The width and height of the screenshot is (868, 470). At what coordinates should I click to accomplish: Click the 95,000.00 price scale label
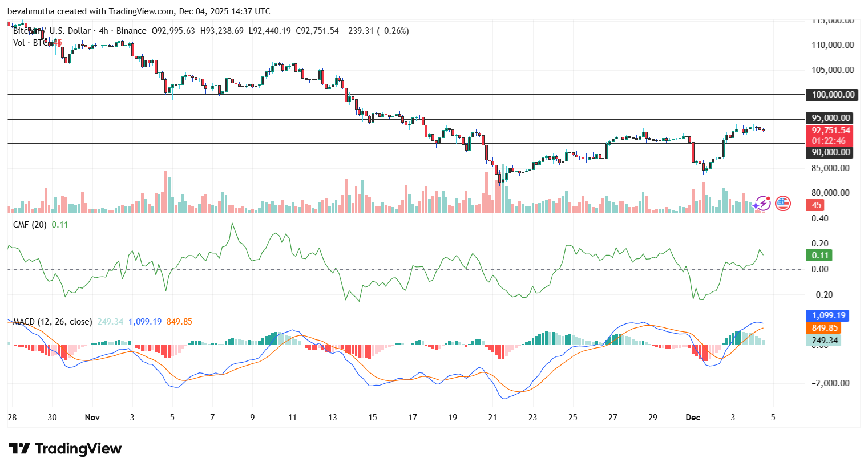click(x=831, y=118)
